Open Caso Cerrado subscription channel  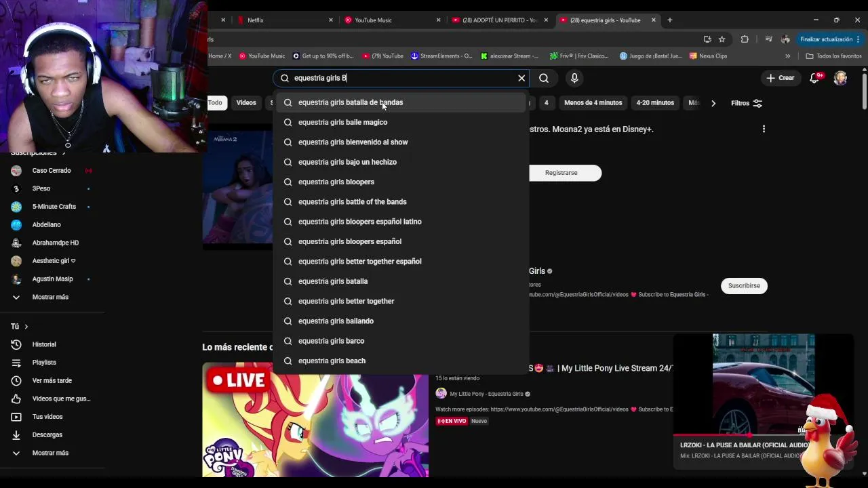tap(52, 170)
